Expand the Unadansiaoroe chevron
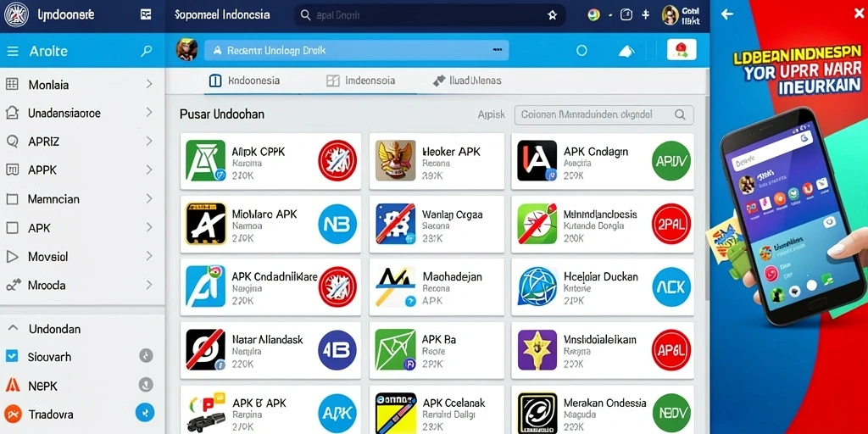The width and height of the screenshot is (868, 434). [x=149, y=113]
